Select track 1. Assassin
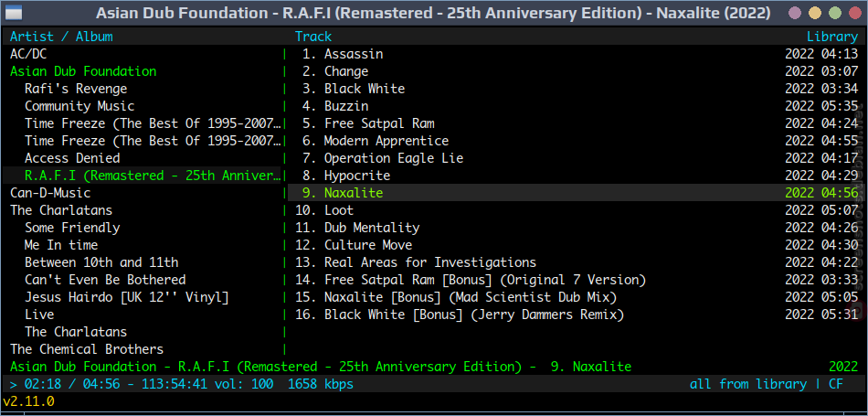The image size is (868, 416). coord(577,54)
